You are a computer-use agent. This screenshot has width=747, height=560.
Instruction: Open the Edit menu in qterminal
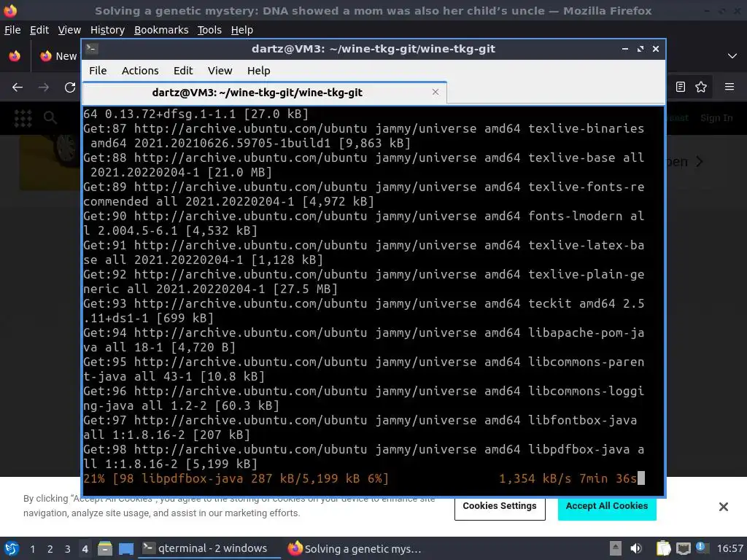pos(183,71)
